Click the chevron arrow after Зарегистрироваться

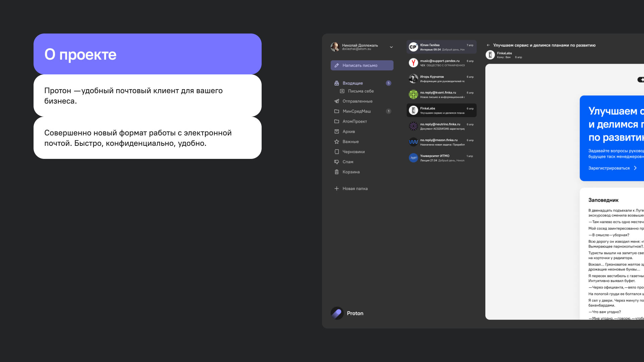pyautogui.click(x=635, y=168)
